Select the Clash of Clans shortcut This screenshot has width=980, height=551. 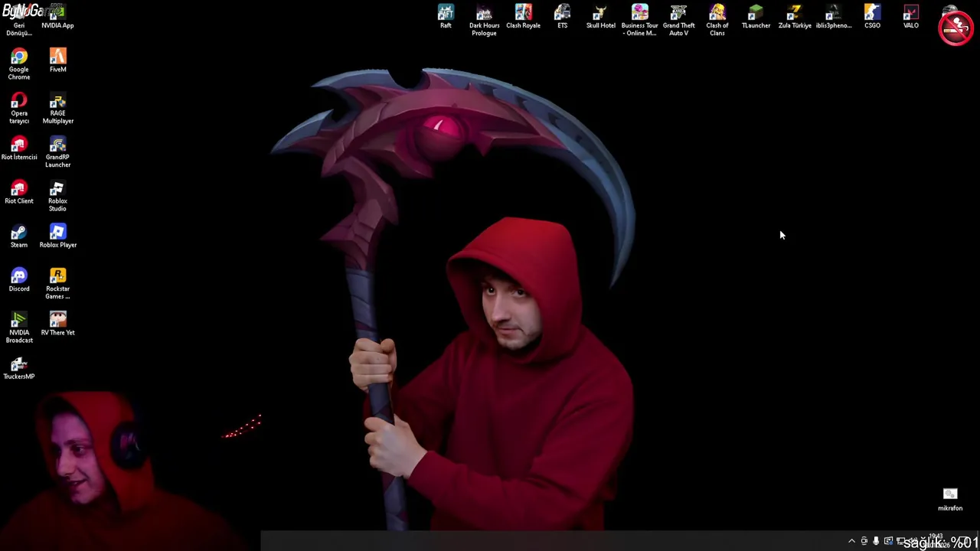(717, 20)
